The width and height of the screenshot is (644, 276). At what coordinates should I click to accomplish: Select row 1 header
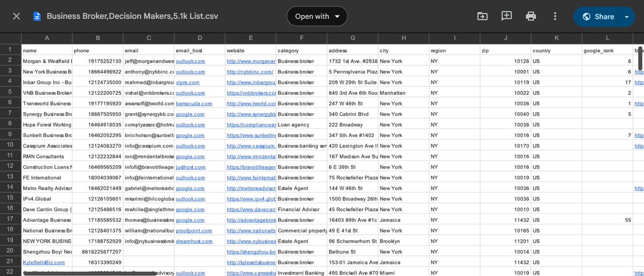pyautogui.click(x=10, y=50)
